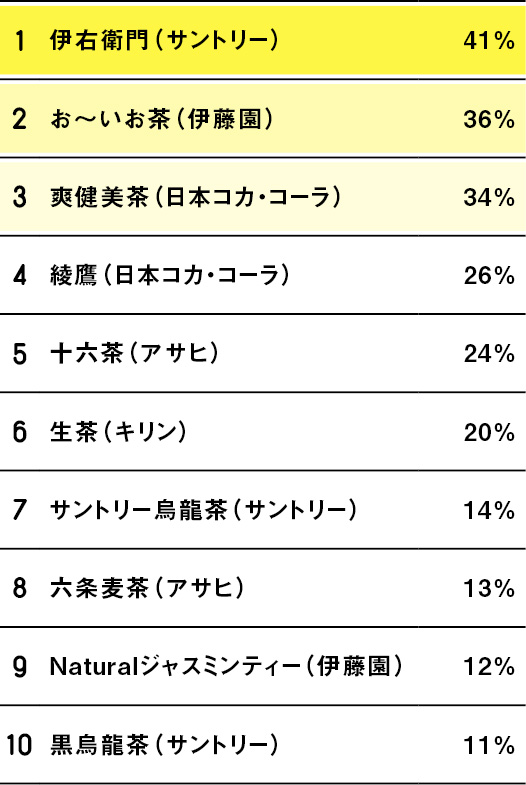This screenshot has width=526, height=785.
Task: Click the 41% value in rank 1
Action: point(489,41)
